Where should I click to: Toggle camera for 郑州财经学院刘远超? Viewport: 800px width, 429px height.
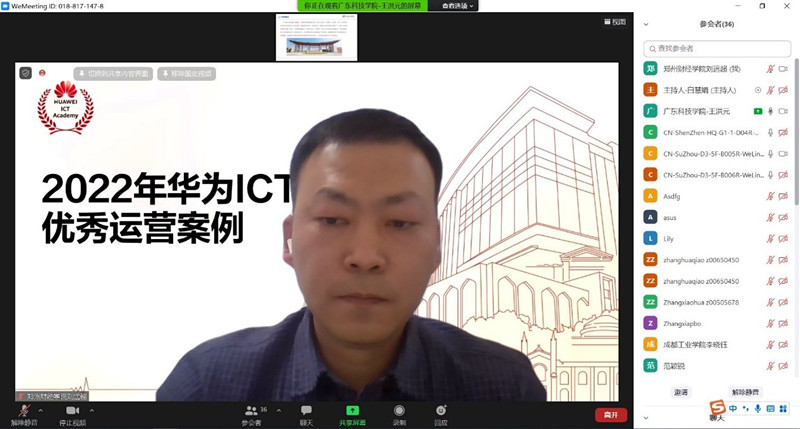pos(783,68)
